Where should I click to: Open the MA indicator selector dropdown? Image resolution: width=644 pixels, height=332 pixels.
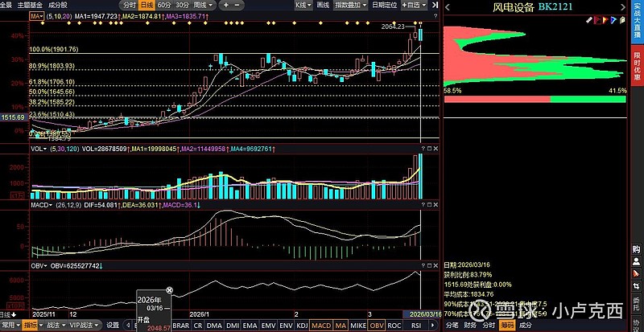(37, 16)
